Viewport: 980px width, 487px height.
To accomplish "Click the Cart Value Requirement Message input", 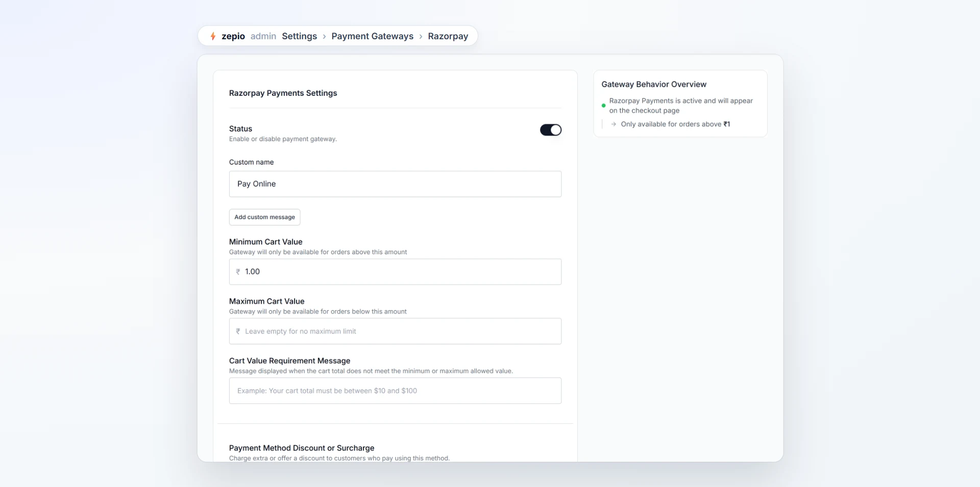I will [x=395, y=391].
